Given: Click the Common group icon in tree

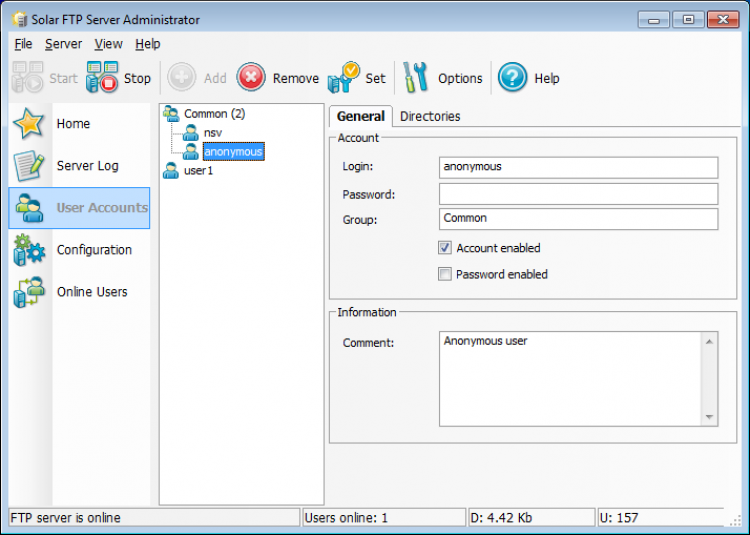Looking at the screenshot, I should coord(171,113).
